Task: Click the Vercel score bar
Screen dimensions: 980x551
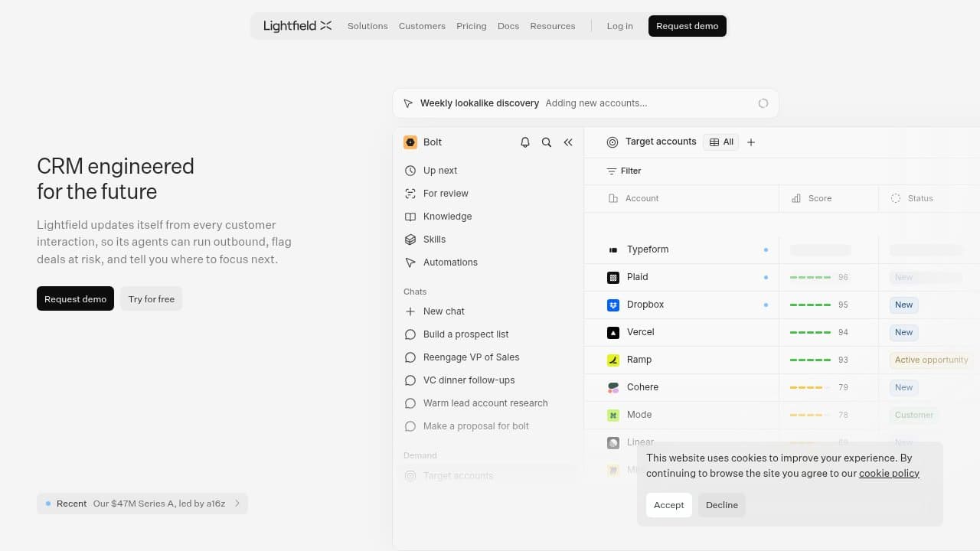Action: click(x=810, y=332)
